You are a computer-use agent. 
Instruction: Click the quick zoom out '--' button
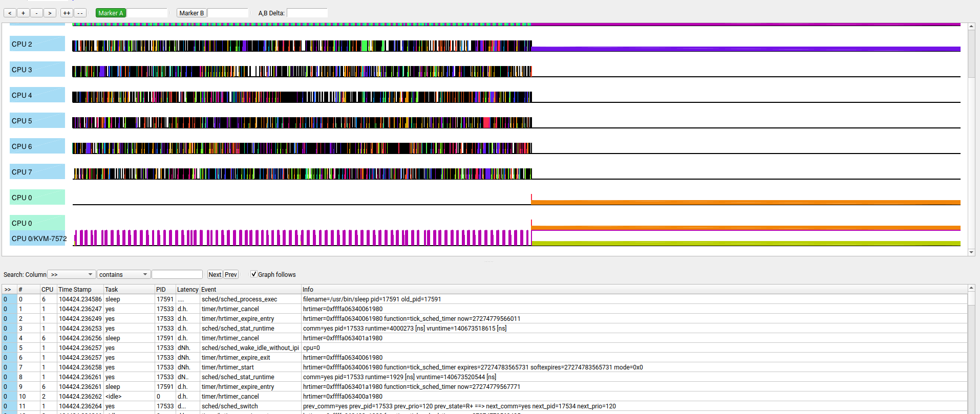[80, 13]
